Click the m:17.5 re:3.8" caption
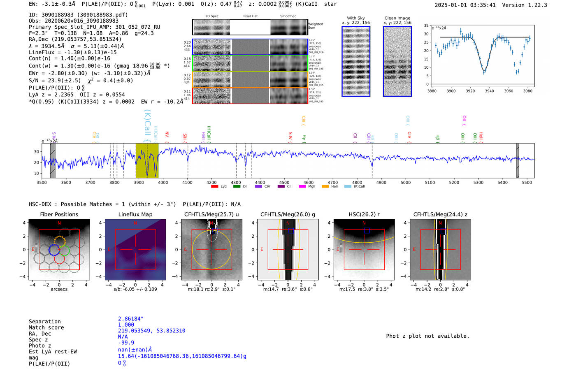 [x=364, y=289]
